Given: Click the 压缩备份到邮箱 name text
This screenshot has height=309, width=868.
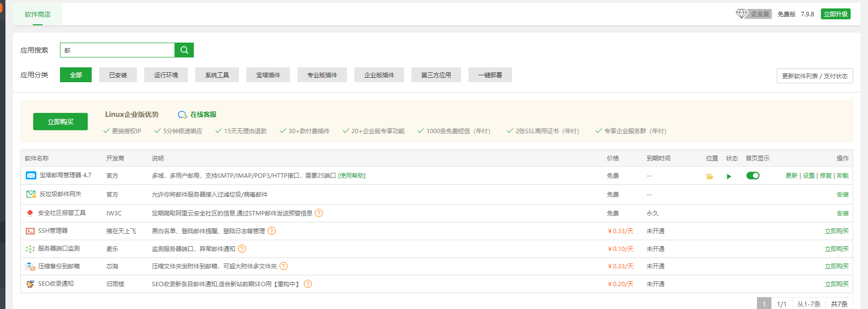Looking at the screenshot, I should (59, 266).
